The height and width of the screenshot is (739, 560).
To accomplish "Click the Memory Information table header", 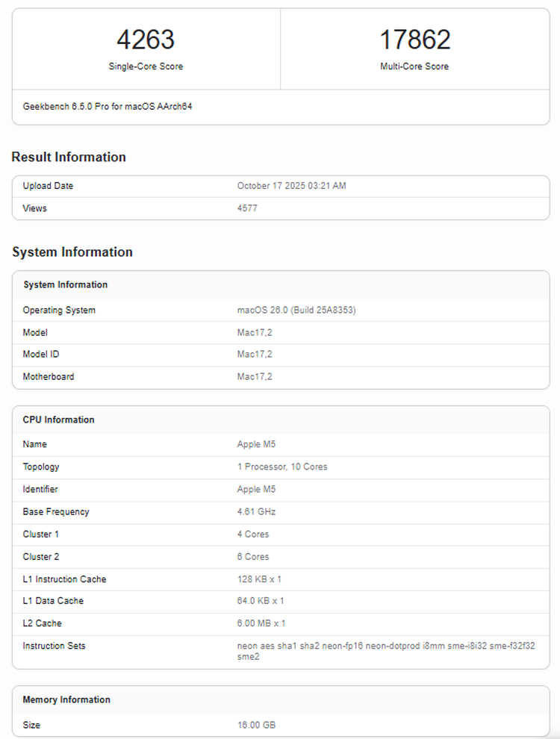I will (x=66, y=699).
